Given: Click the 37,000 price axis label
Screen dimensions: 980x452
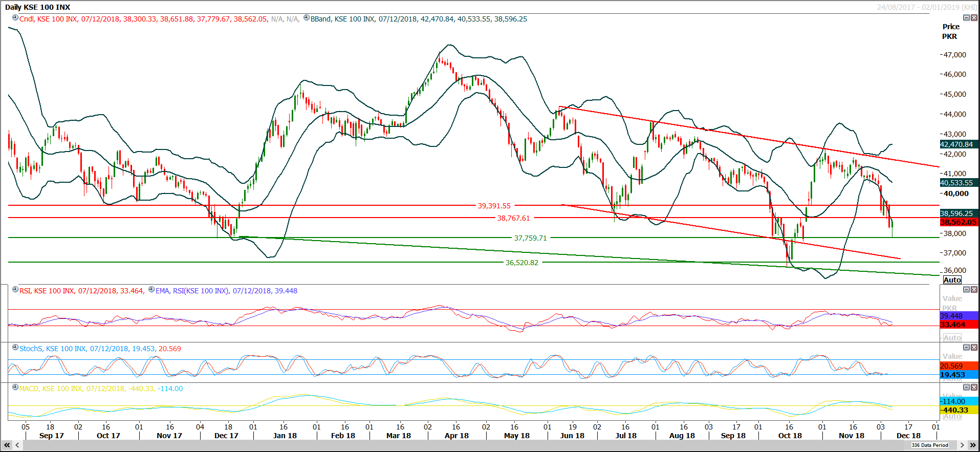Looking at the screenshot, I should [955, 253].
